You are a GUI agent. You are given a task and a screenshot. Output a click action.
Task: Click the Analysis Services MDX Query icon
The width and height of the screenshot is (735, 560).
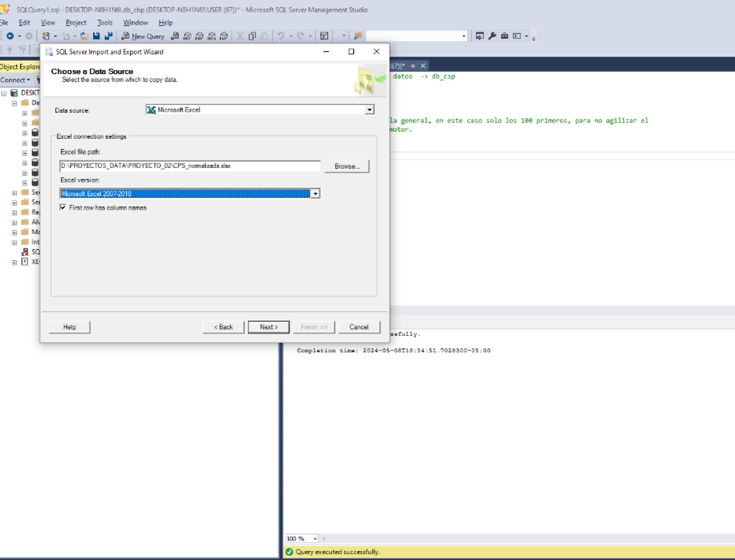(x=187, y=36)
